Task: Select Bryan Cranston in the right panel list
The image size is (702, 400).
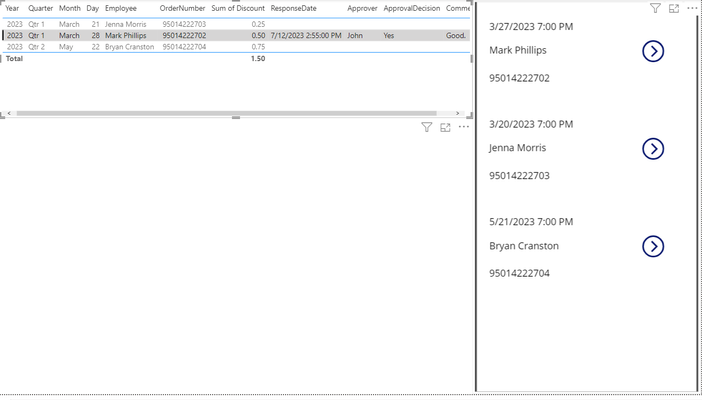Action: click(524, 246)
